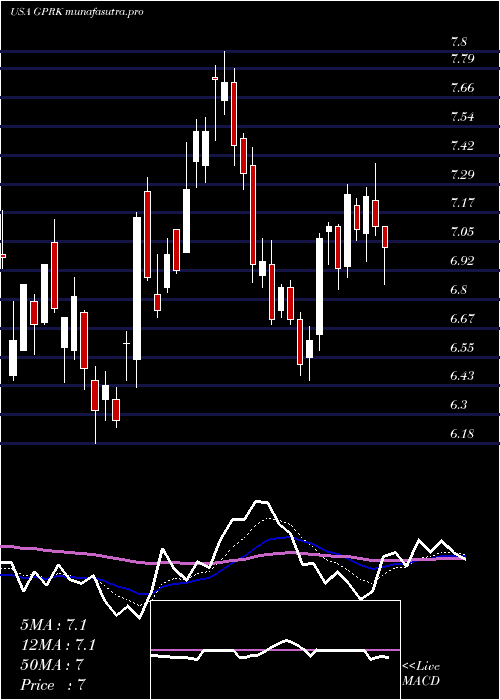Click the '12MA : 7.1' readout
The width and height of the screenshot is (500, 700).
coord(58,645)
